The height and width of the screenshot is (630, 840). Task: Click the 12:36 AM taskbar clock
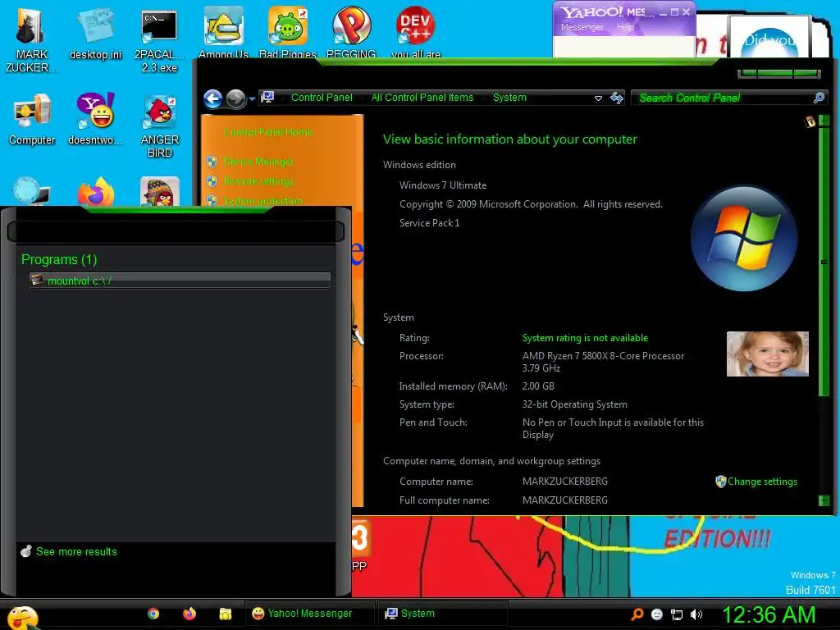(768, 615)
